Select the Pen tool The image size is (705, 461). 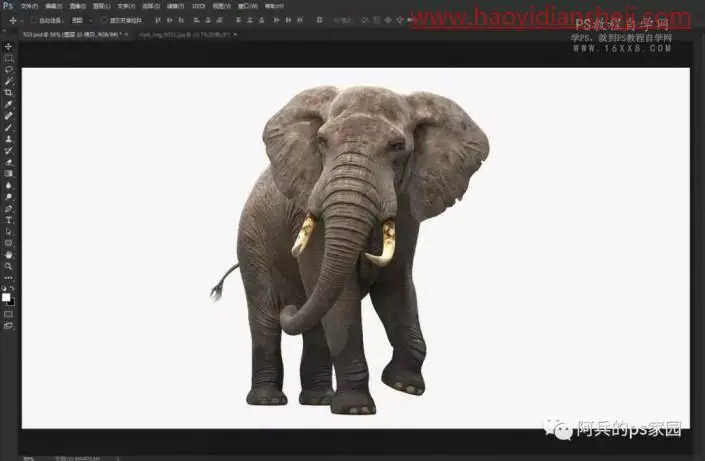(x=8, y=209)
